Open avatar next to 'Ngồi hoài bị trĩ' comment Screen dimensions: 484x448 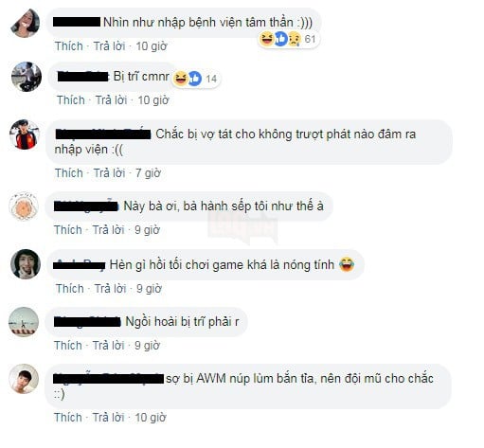click(x=24, y=322)
